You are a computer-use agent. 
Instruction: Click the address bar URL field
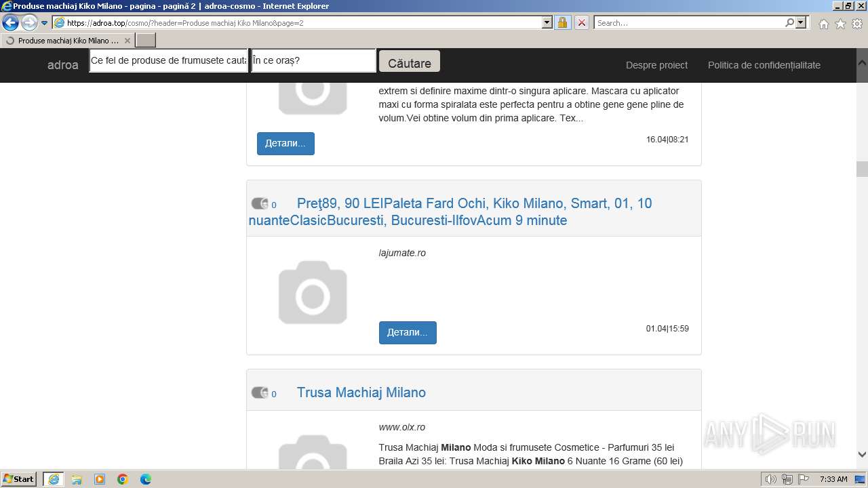click(x=297, y=22)
